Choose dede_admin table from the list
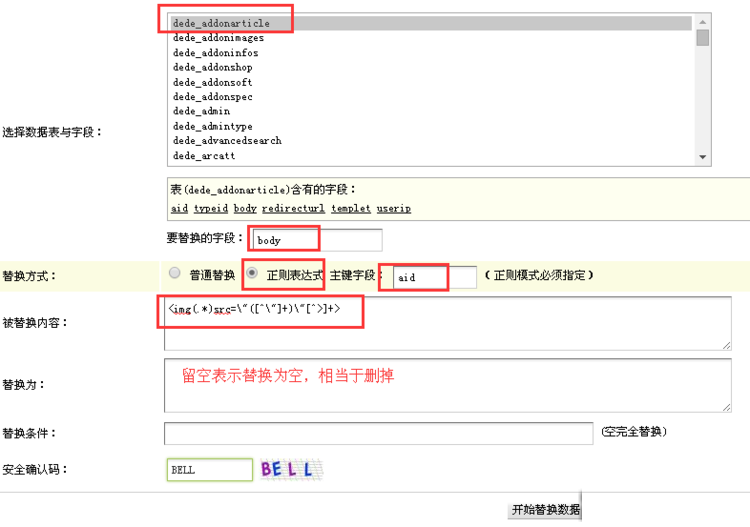750x527 pixels. [201, 112]
